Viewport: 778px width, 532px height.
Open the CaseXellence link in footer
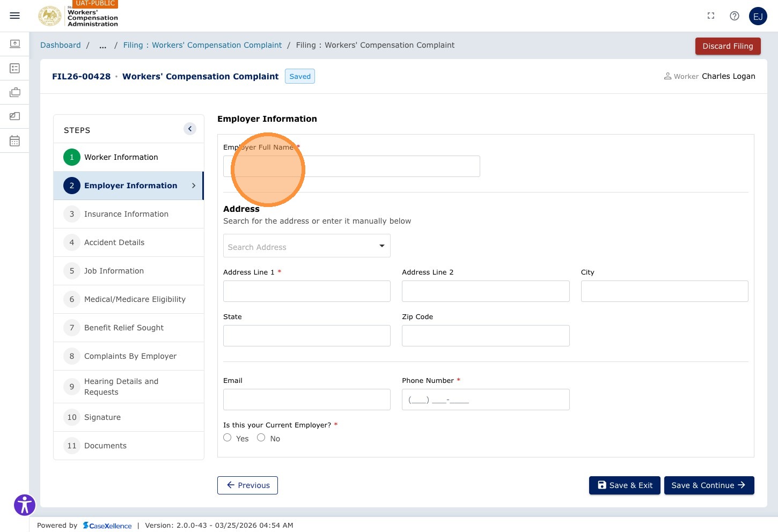click(x=107, y=526)
